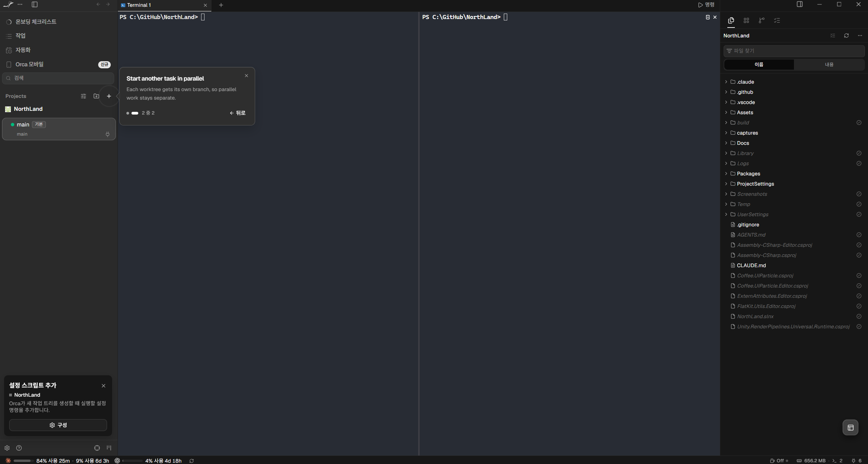Click the 파일 찾기 input field

[x=794, y=51]
